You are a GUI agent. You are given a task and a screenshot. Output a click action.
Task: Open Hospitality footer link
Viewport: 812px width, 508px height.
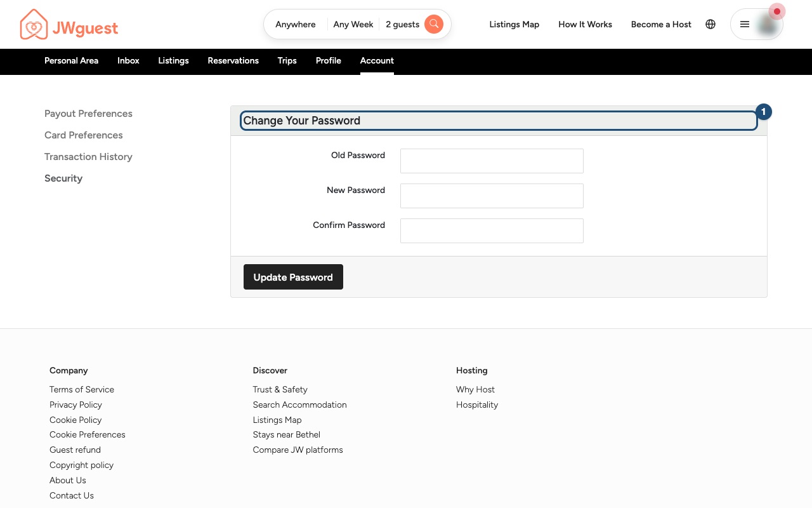point(477,404)
